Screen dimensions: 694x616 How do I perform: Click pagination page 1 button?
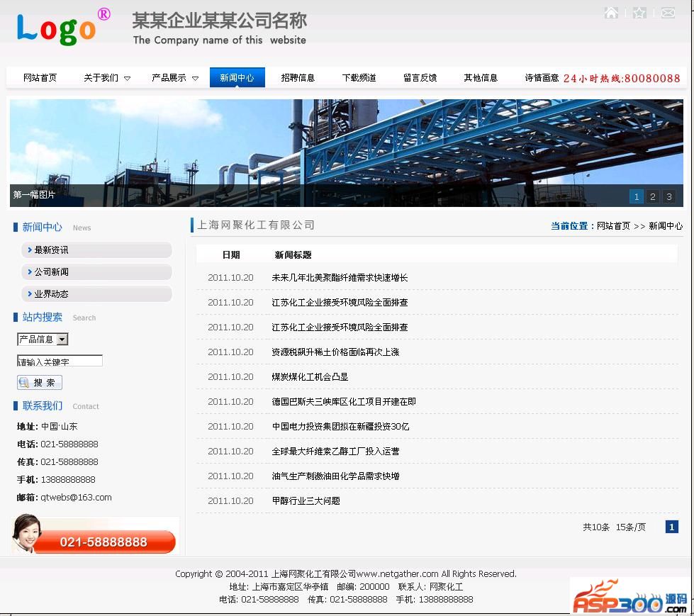click(672, 527)
